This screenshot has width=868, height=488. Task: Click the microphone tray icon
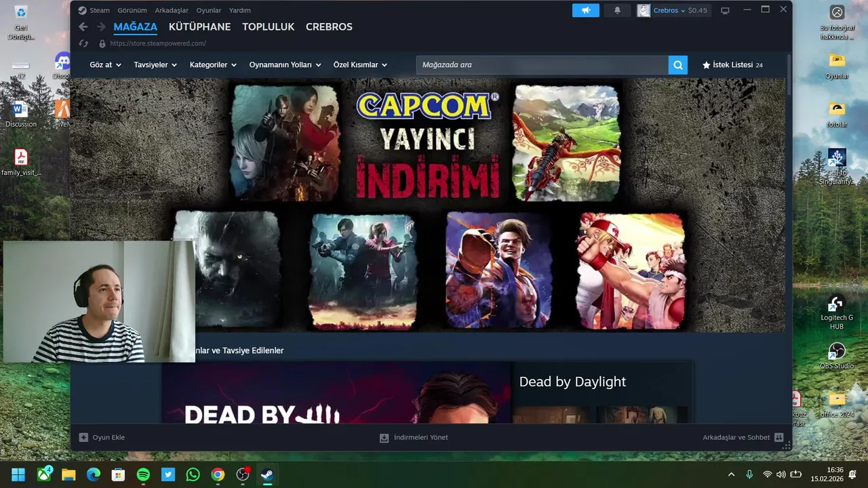point(749,474)
